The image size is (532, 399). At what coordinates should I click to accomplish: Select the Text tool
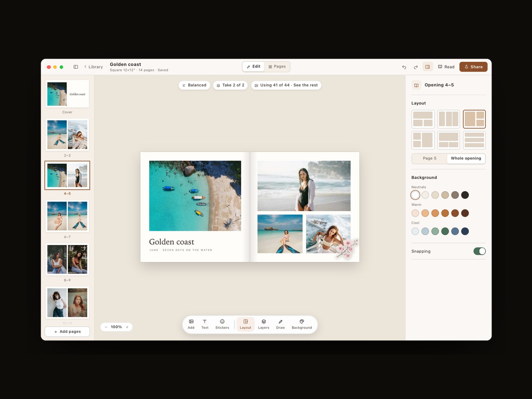pos(205,324)
